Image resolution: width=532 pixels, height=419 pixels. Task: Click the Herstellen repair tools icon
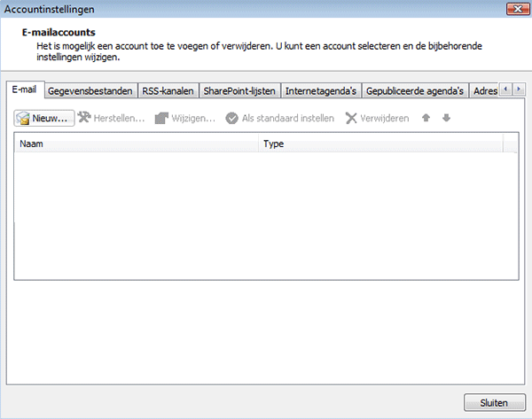85,118
